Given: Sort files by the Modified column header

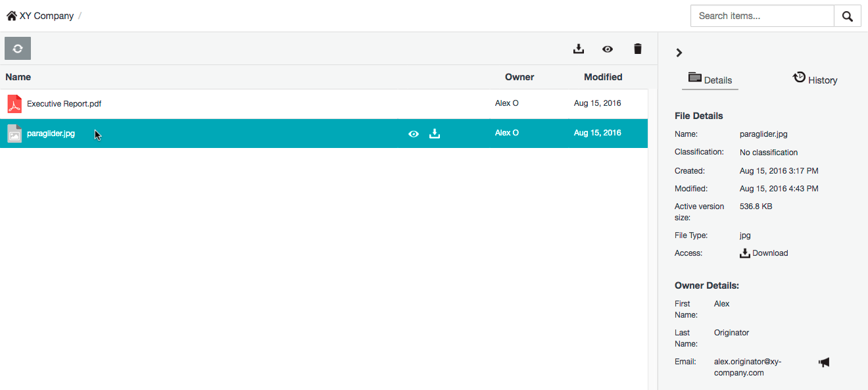Looking at the screenshot, I should click(x=602, y=77).
